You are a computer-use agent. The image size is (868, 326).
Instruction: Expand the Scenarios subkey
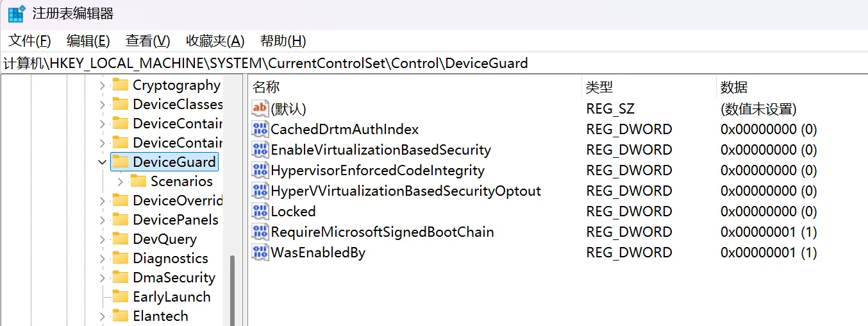[120, 182]
